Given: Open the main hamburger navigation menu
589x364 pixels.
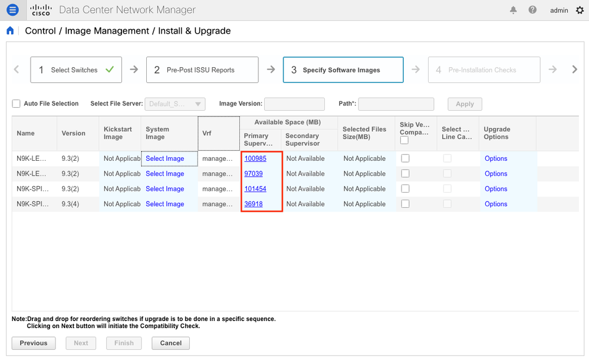Looking at the screenshot, I should (12, 10).
